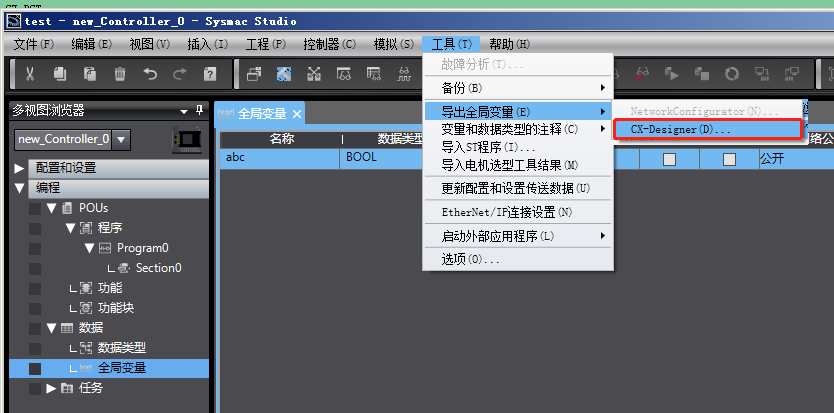Click the Stop square toolbar icon

[x=702, y=74]
